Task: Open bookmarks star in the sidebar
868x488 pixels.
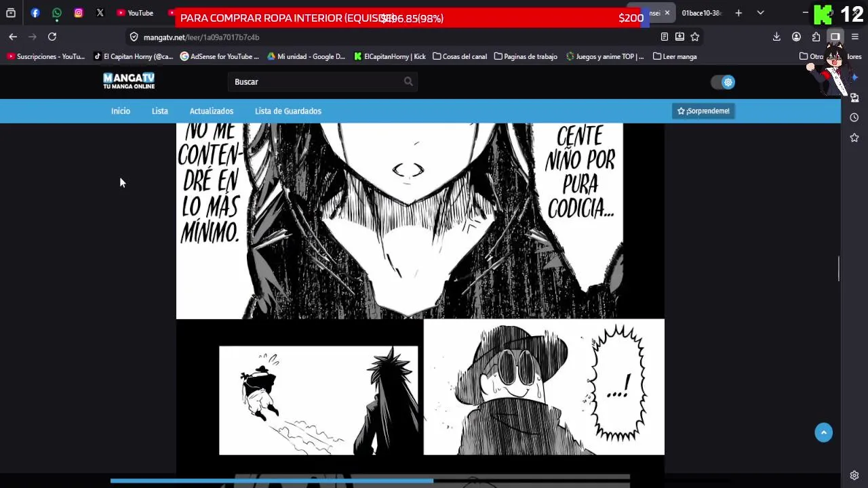Action: (854, 138)
